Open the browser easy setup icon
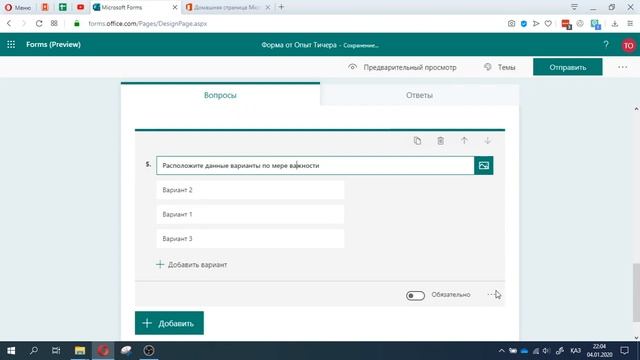This screenshot has width=640, height=360. (630, 24)
